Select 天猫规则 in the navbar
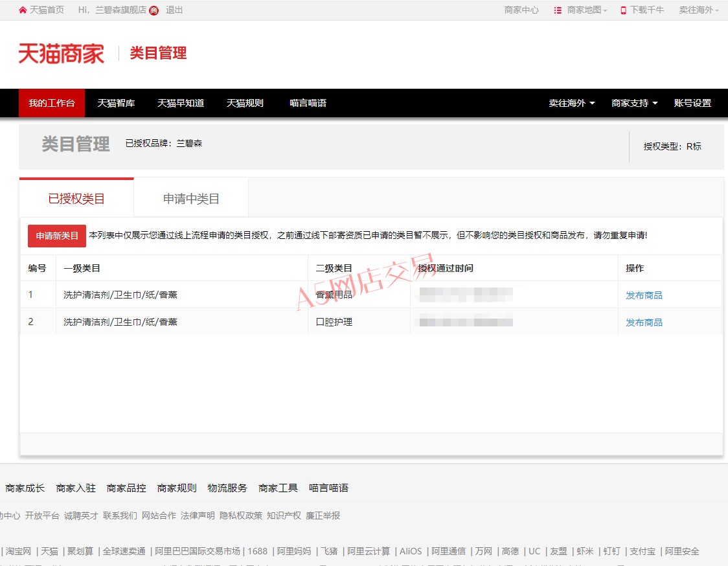This screenshot has width=728, height=566. (x=245, y=103)
